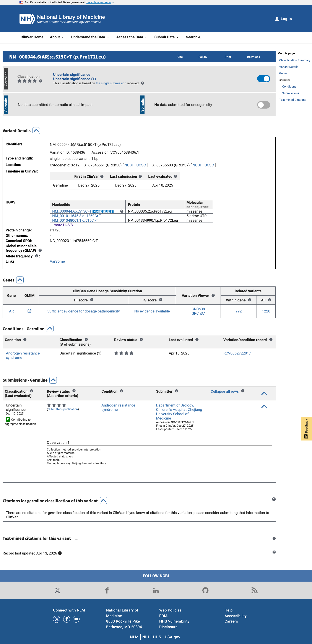This screenshot has width=312, height=644.
Task: Open NCBI LinkedIn icon in Follow NCBI bar
Action: [x=156, y=590]
